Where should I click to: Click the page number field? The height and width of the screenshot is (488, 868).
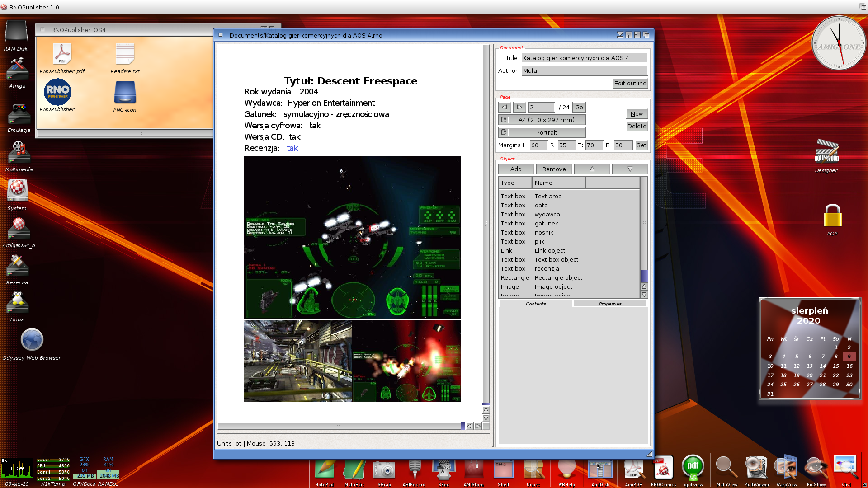[542, 107]
